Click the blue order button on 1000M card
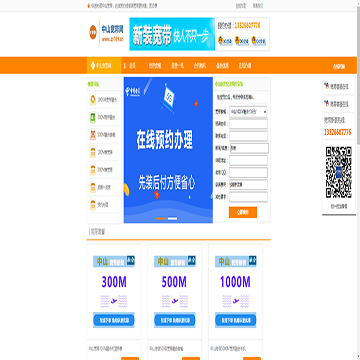The height and width of the screenshot is (360, 360). pyautogui.click(x=235, y=320)
